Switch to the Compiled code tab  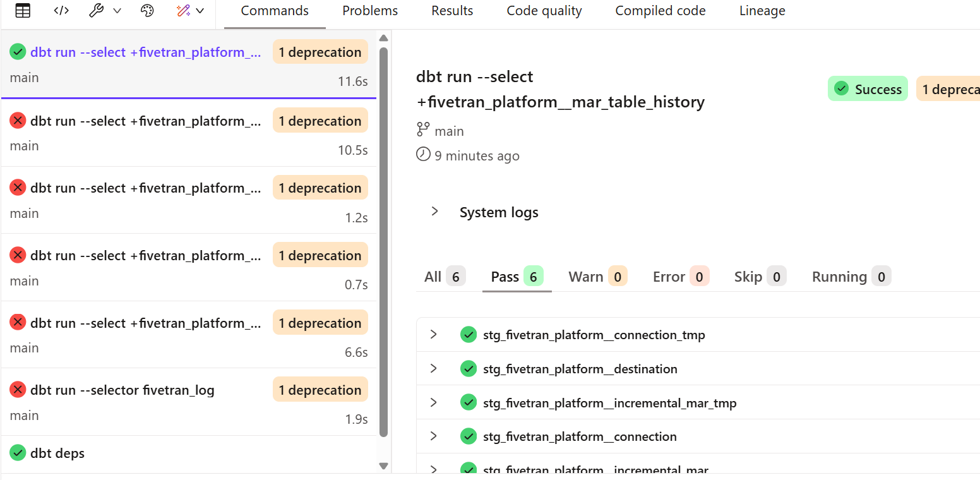click(x=660, y=11)
